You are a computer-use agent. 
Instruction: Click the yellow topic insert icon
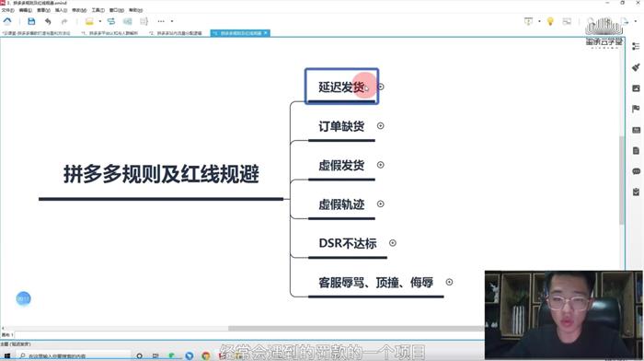click(x=89, y=21)
